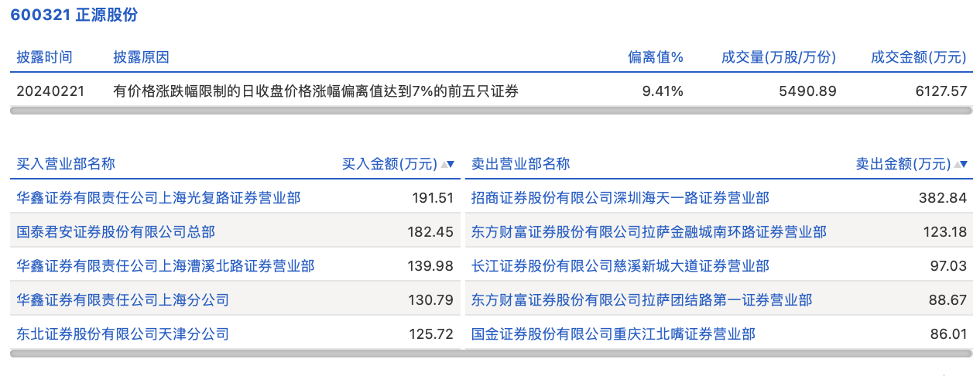Click the 买入金额(万元) column header text
This screenshot has height=376, width=980.
click(x=389, y=164)
